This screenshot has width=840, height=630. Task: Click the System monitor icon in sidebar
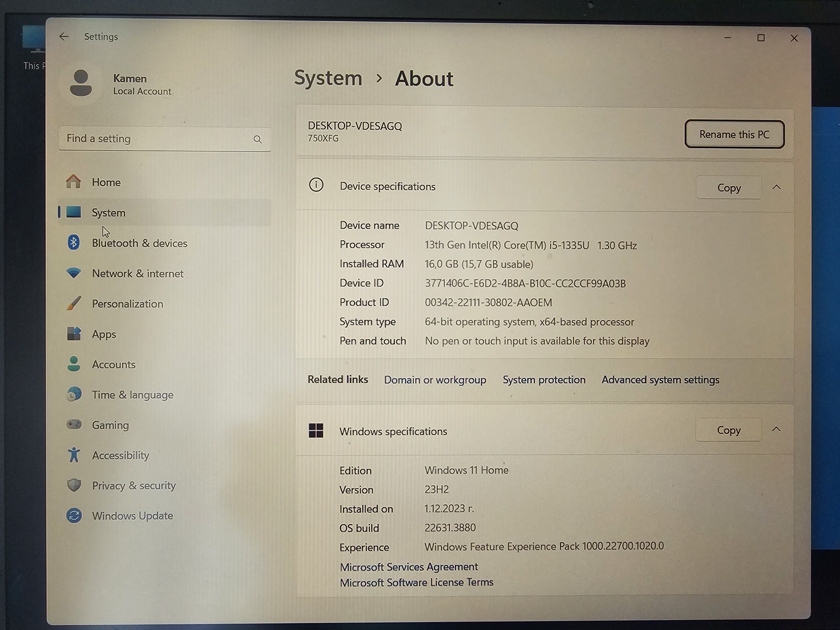pos(73,212)
